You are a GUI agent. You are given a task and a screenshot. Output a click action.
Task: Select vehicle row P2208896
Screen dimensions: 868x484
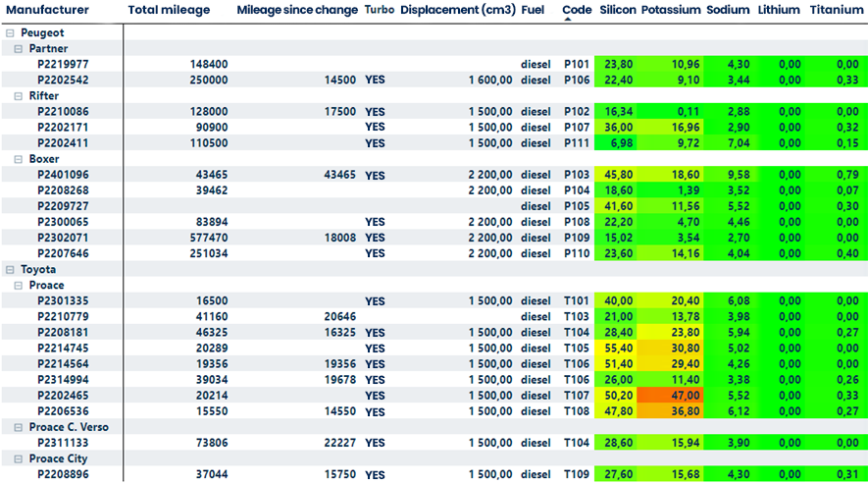[x=63, y=474]
